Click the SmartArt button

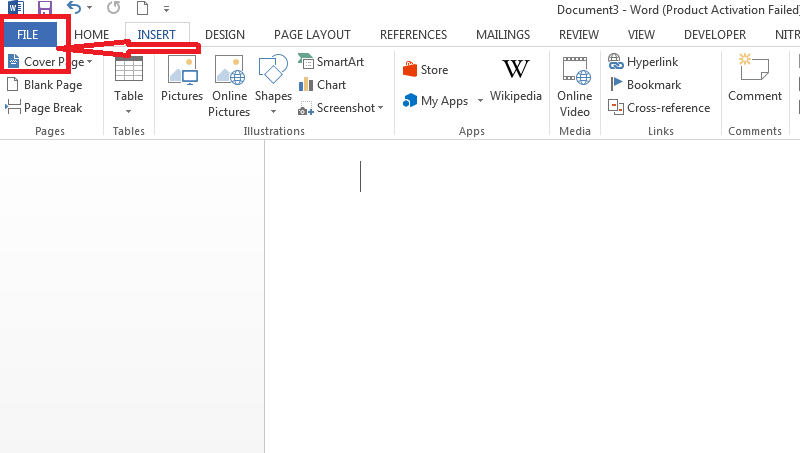331,62
